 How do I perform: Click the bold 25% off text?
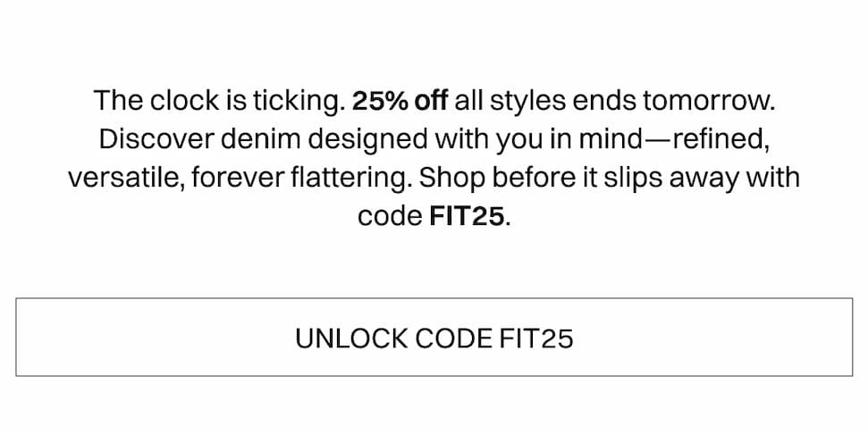(400, 101)
